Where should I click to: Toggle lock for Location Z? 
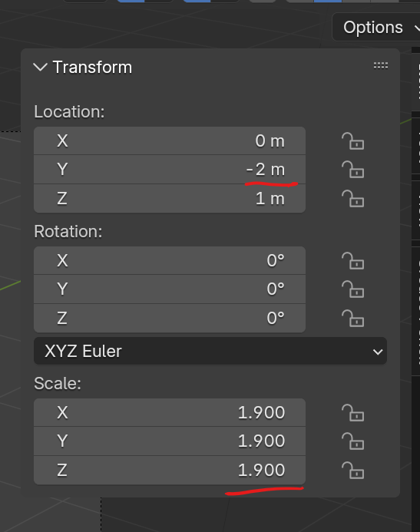point(352,199)
